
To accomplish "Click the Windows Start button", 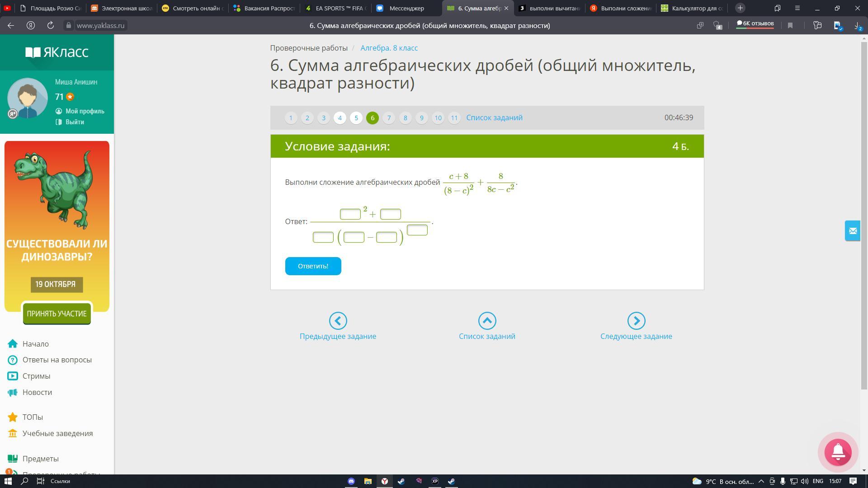I will coord(8,481).
